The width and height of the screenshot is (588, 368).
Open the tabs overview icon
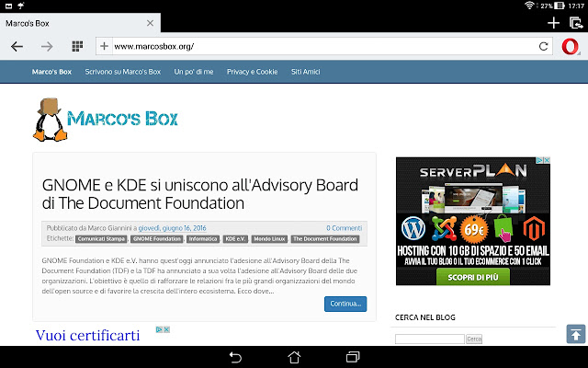point(576,23)
